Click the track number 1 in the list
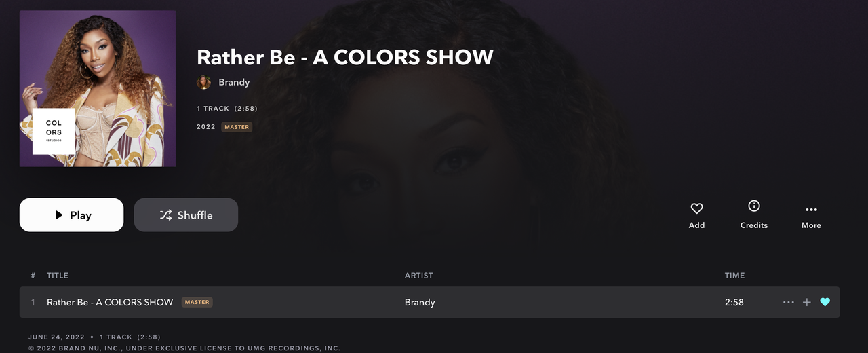868x353 pixels. (33, 302)
